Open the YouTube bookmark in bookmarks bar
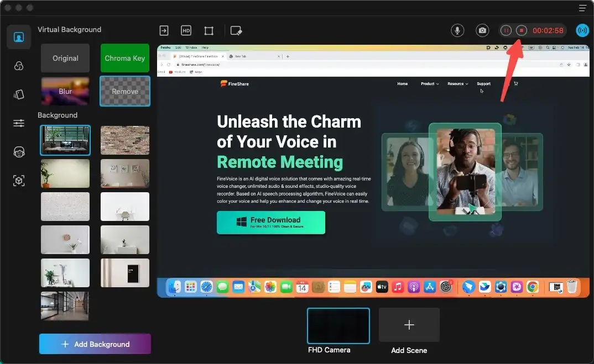 [178, 72]
